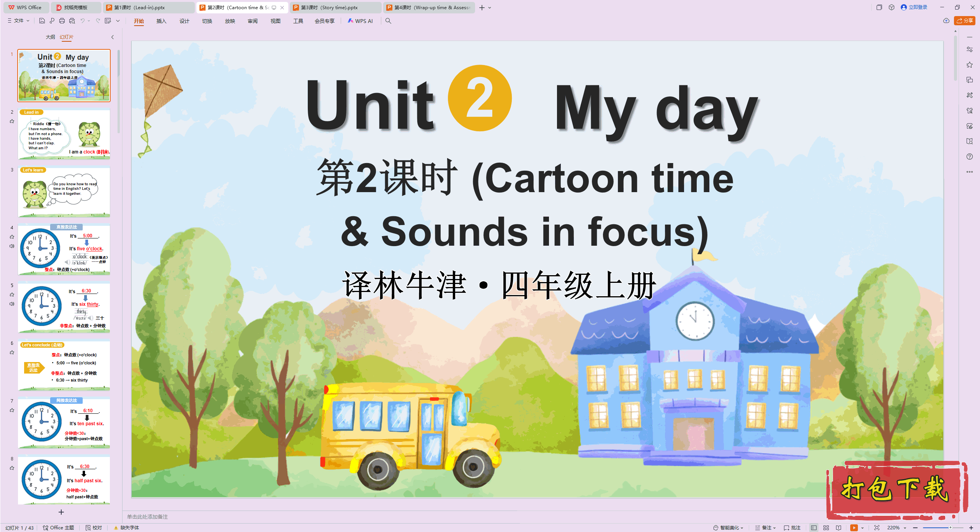
Task: Star slide 2 using its favorite icon
Action: click(x=12, y=121)
